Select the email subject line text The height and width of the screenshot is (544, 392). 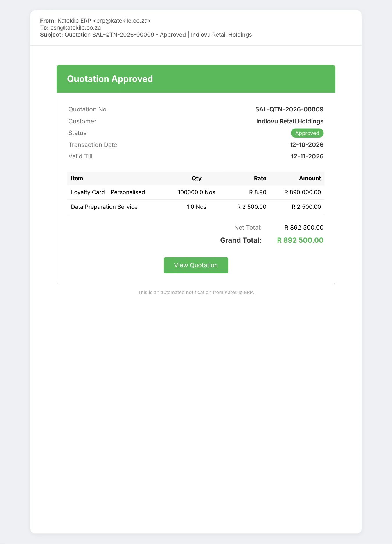(x=158, y=35)
